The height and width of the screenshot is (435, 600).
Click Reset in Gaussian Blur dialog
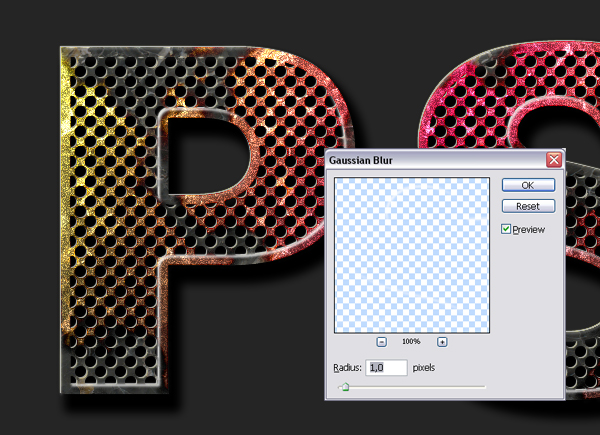tap(528, 206)
